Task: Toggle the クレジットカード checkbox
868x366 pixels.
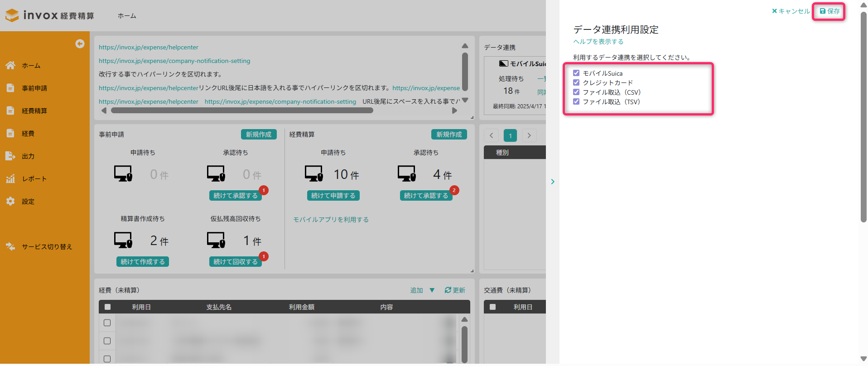Action: (576, 82)
